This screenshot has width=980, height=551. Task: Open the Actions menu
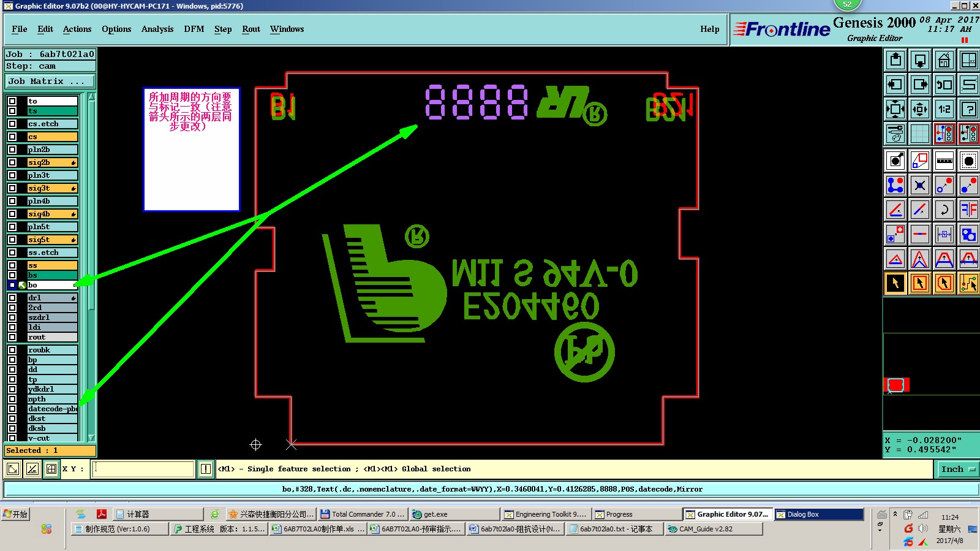pos(77,29)
